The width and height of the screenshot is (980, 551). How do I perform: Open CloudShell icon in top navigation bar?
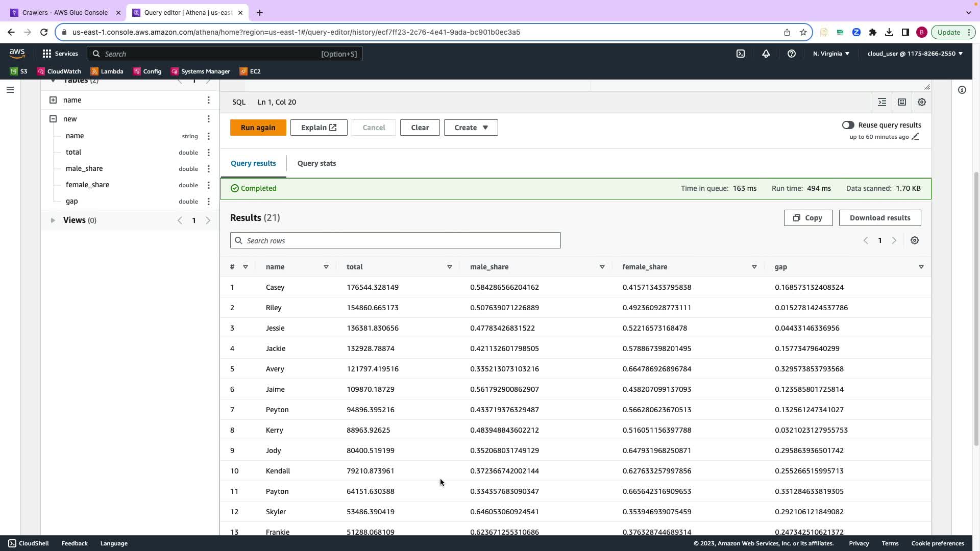[x=740, y=54]
